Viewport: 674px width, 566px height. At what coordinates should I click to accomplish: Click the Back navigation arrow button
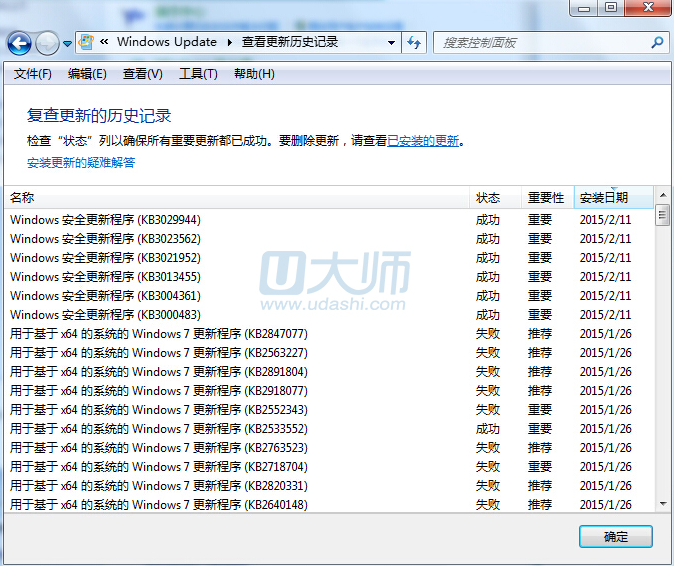point(19,43)
